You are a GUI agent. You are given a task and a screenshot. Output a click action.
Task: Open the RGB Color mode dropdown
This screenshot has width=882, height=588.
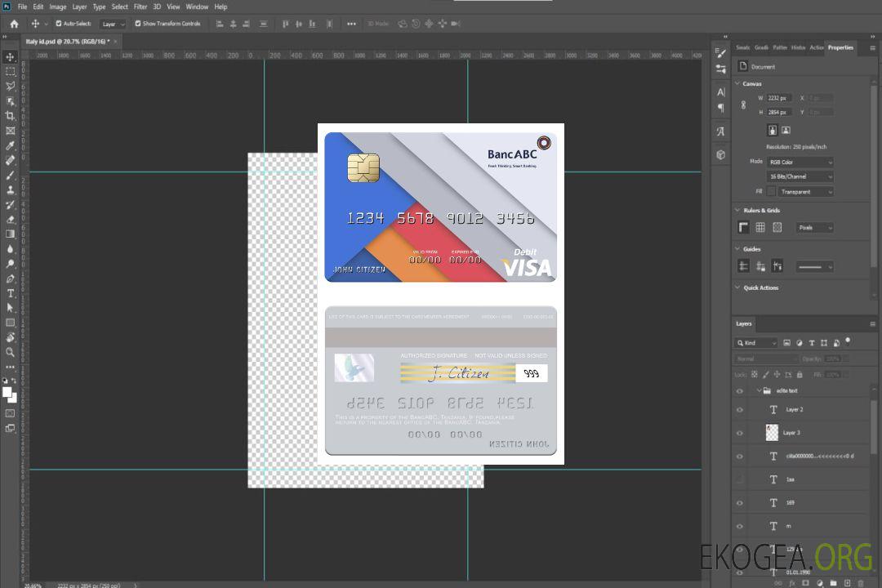coord(800,162)
